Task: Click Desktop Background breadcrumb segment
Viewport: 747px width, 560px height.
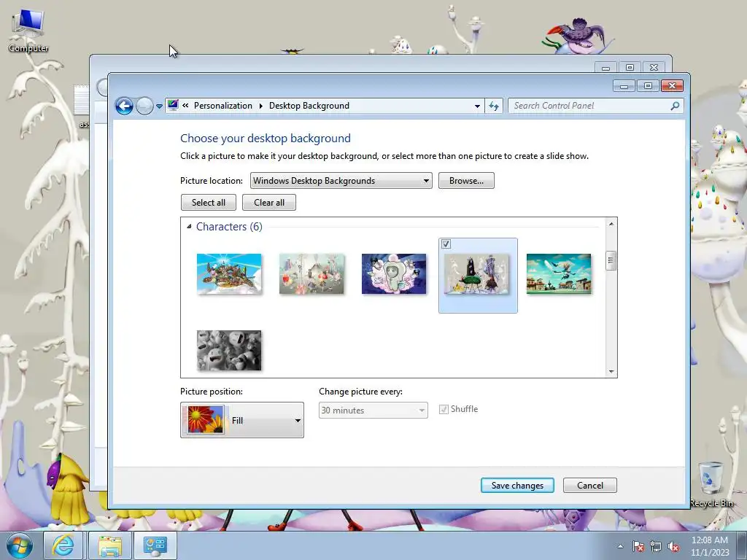Action: point(309,106)
